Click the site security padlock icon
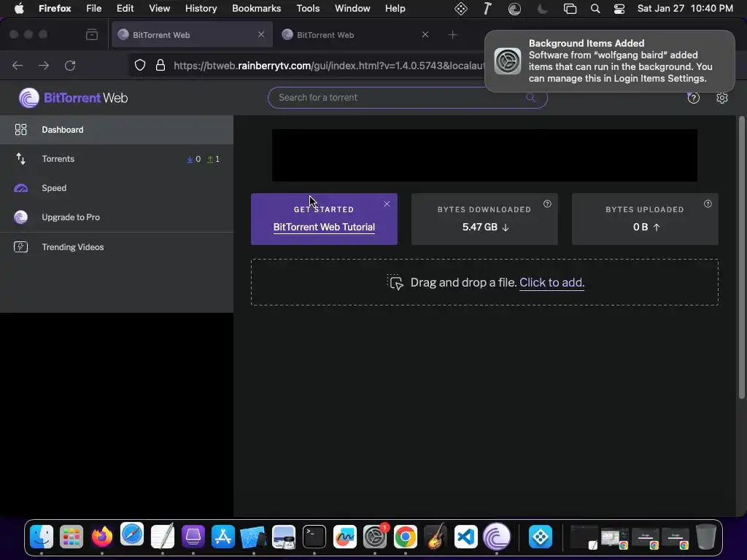The image size is (747, 560). point(160,65)
